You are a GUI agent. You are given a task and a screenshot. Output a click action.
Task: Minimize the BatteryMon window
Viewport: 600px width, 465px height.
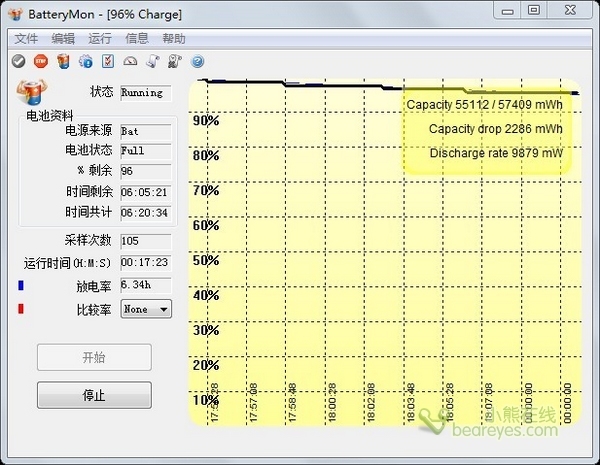point(507,11)
